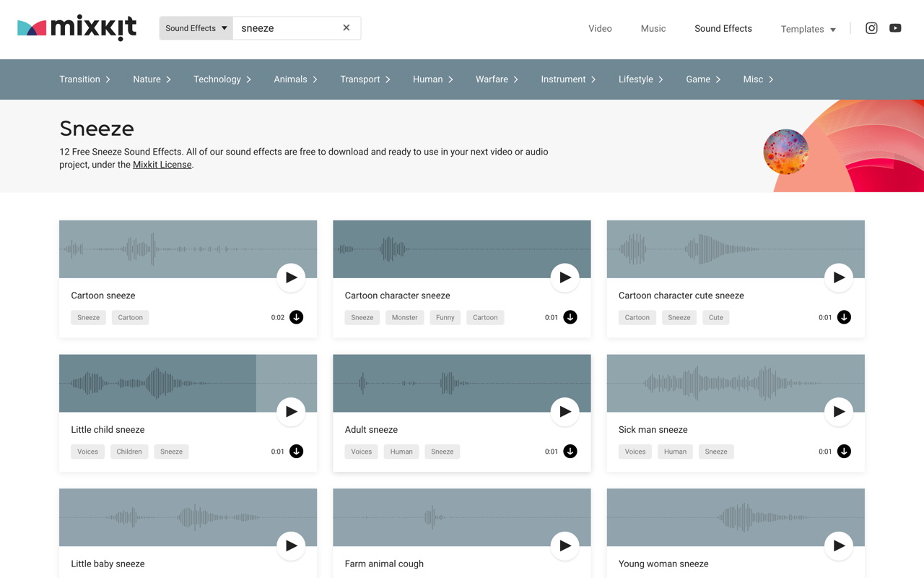Open the Sound Effects search category dropdown
The width and height of the screenshot is (924, 578).
196,28
